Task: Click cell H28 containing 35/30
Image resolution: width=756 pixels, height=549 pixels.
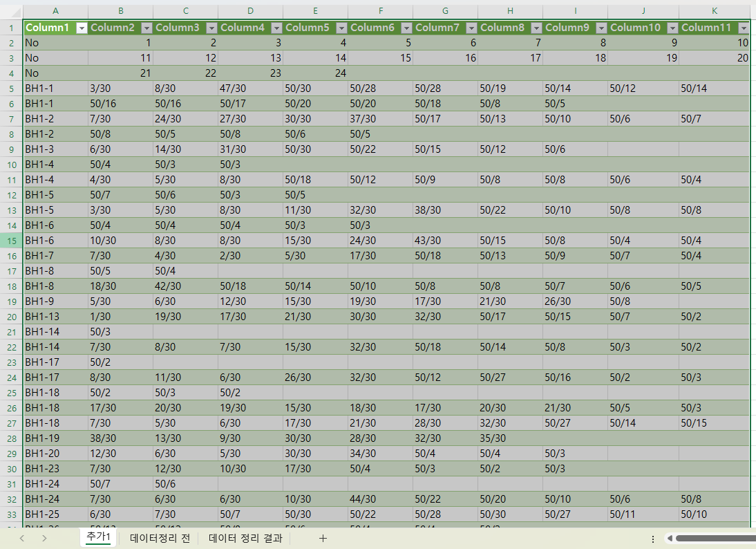Action: pos(510,438)
